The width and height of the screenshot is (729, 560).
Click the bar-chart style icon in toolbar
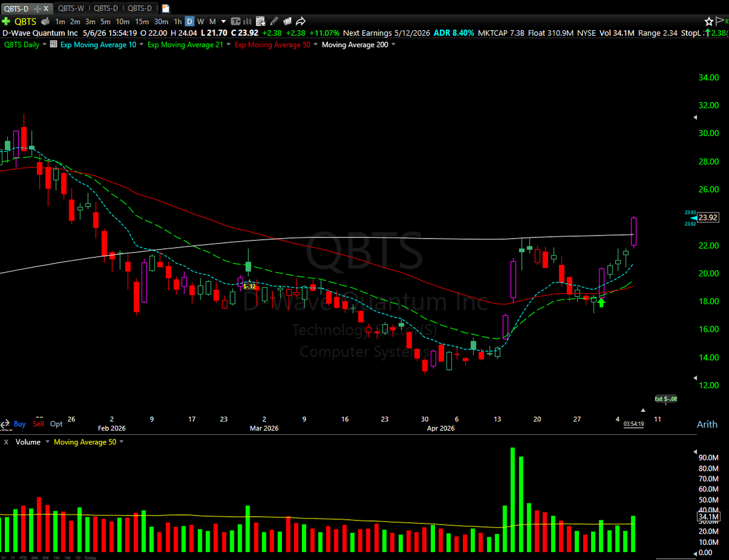[x=248, y=22]
